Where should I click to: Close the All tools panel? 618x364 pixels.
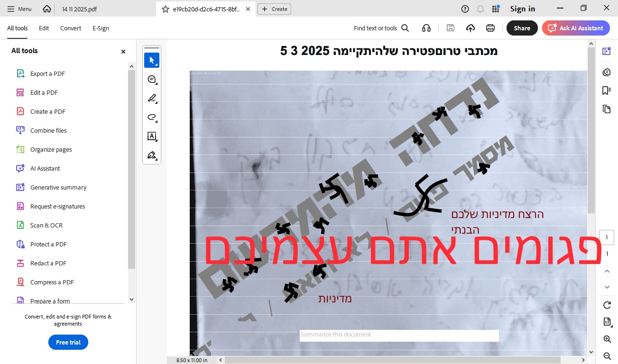coord(123,51)
